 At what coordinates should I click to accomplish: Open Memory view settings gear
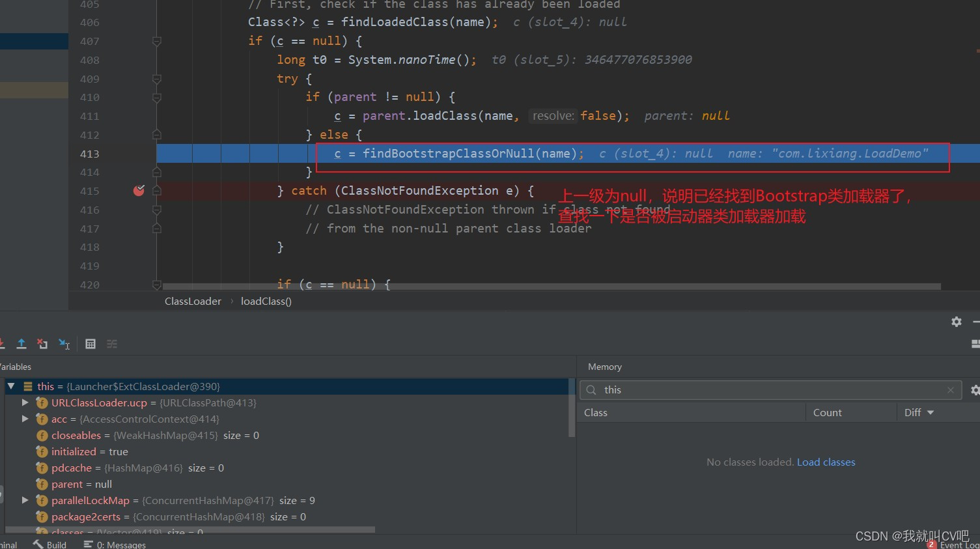pyautogui.click(x=975, y=390)
